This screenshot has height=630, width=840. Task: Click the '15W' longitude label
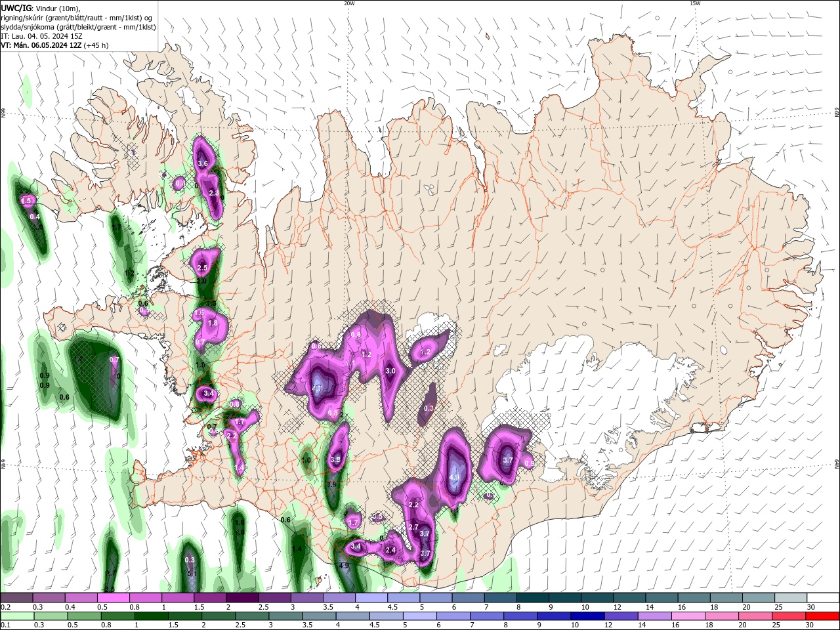695,3
